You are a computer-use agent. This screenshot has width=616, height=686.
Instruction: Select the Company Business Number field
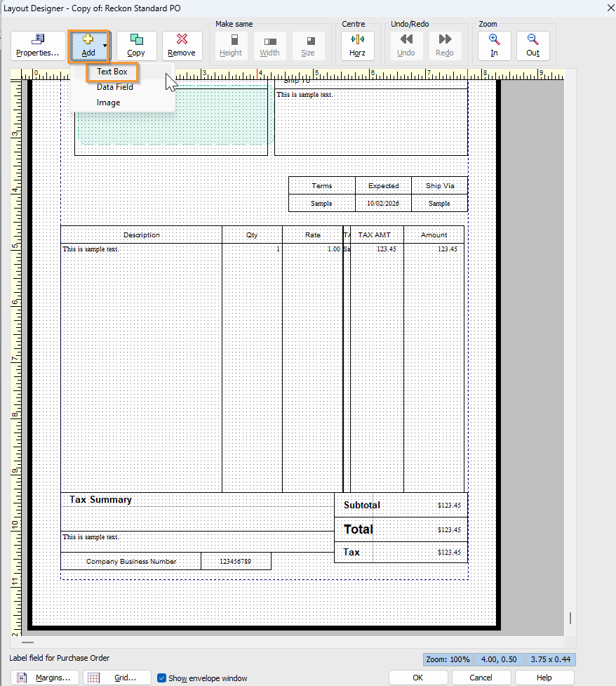[x=131, y=561]
